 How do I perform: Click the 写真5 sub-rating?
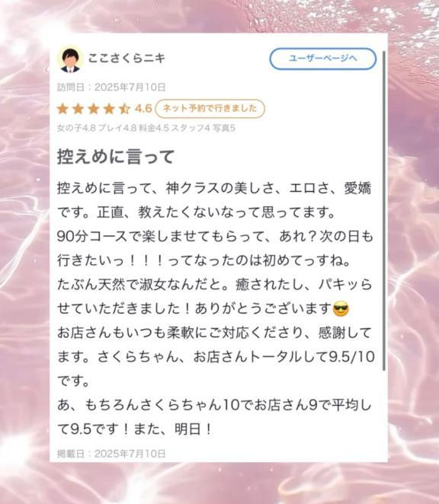coord(224,128)
